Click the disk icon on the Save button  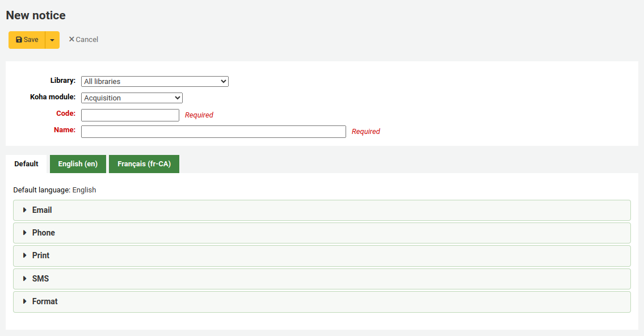tap(18, 39)
